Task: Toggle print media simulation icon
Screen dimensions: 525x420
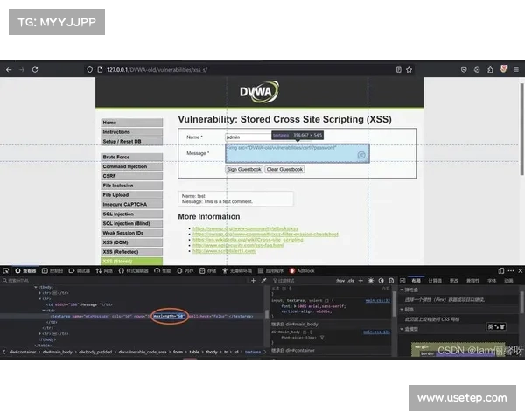Action: [391, 281]
